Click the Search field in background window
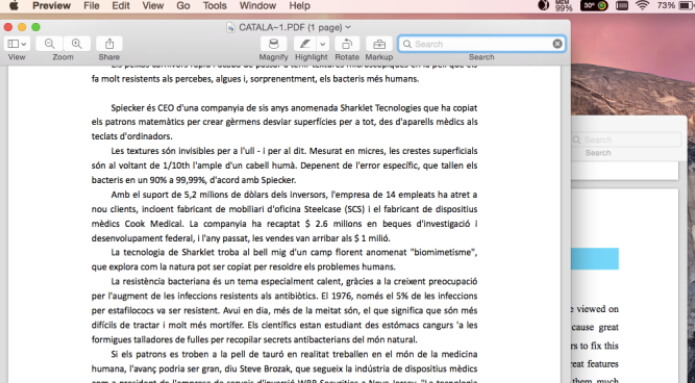 point(626,140)
